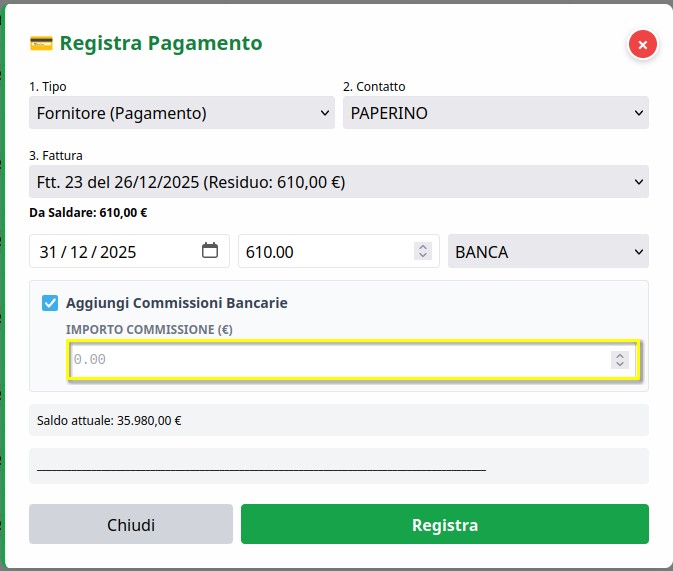Screen dimensions: 673x571
Task: Click the stepper on payment amount field
Action: (423, 252)
